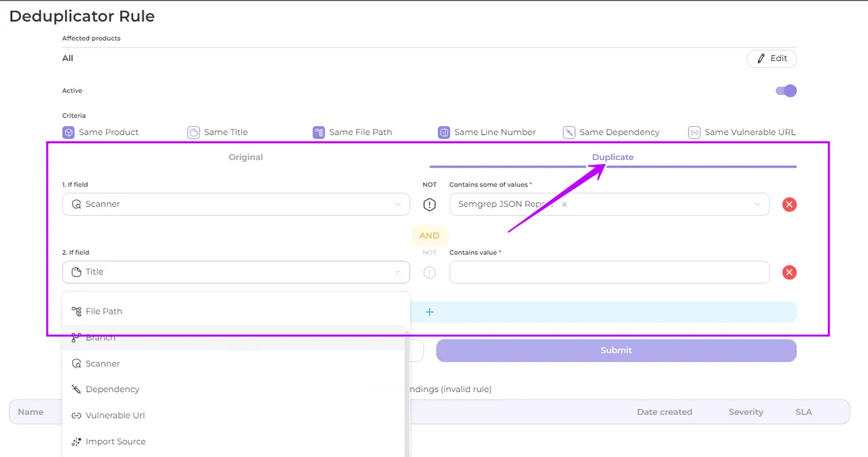This screenshot has height=457, width=868.
Task: Remove the second Title condition row
Action: (789, 273)
